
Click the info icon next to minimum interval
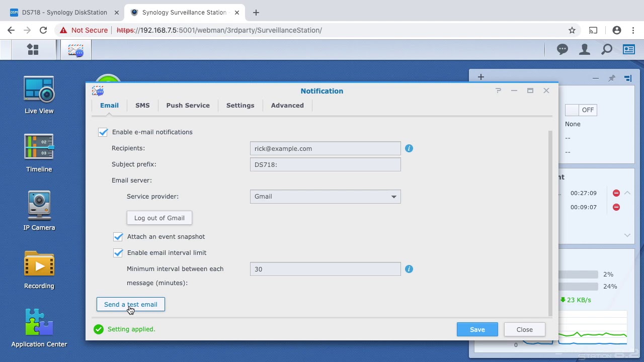409,269
